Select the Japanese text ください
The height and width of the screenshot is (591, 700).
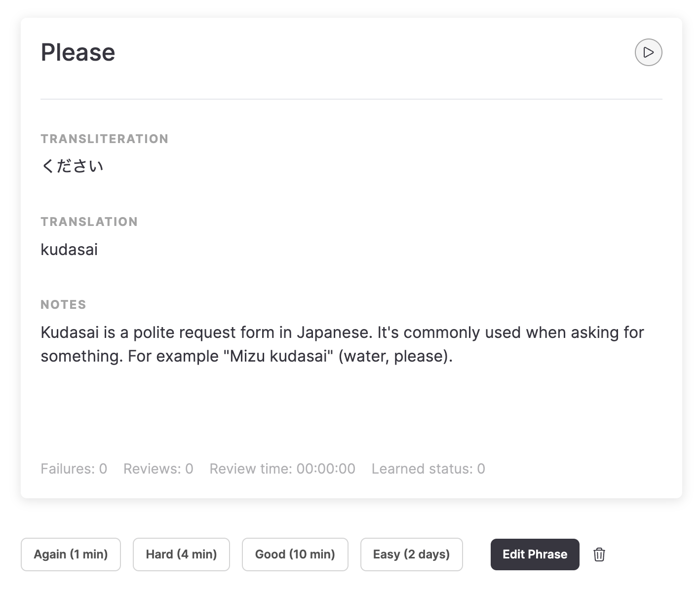point(73,166)
